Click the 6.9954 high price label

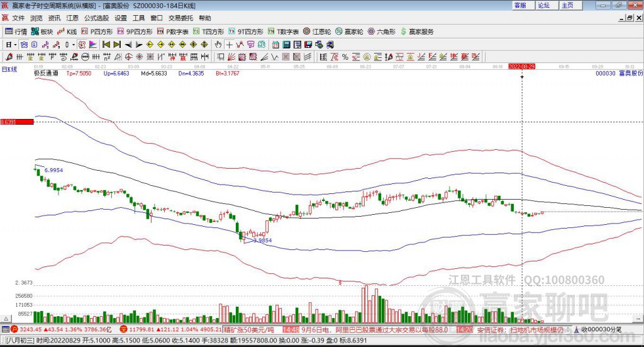[54, 170]
